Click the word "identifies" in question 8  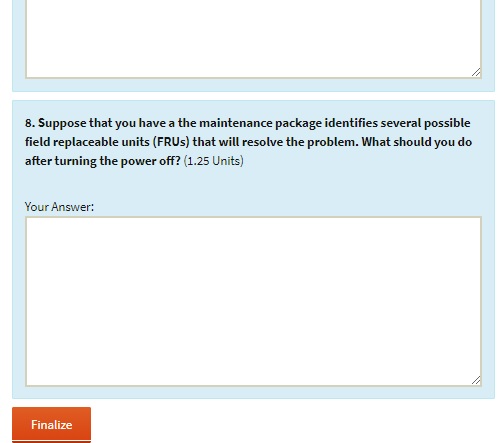351,123
